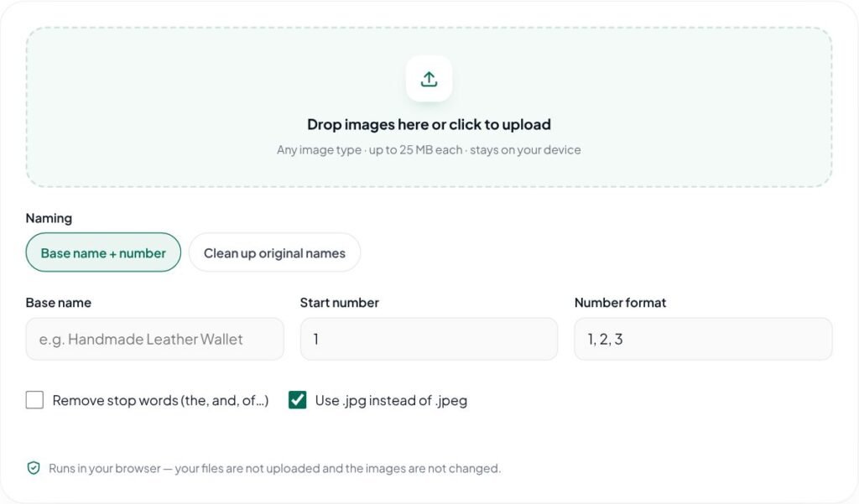The image size is (859, 504).
Task: Click the Naming section label
Action: tap(49, 218)
